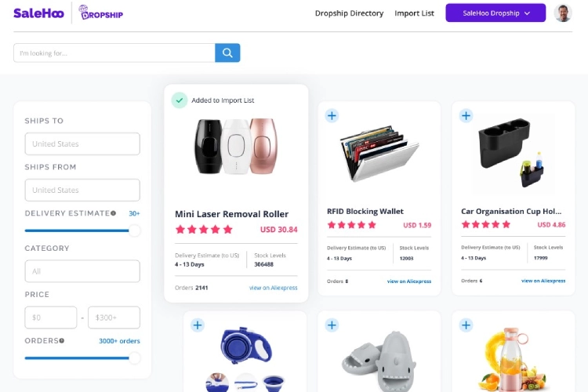Image resolution: width=588 pixels, height=392 pixels.
Task: Expand the SaleHoo Dropship dropdown button
Action: pyautogui.click(x=495, y=13)
